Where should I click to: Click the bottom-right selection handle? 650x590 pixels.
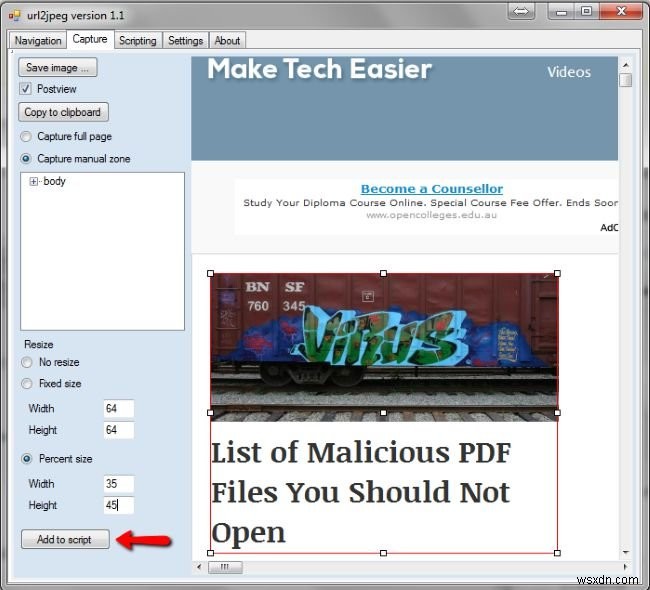click(x=557, y=553)
